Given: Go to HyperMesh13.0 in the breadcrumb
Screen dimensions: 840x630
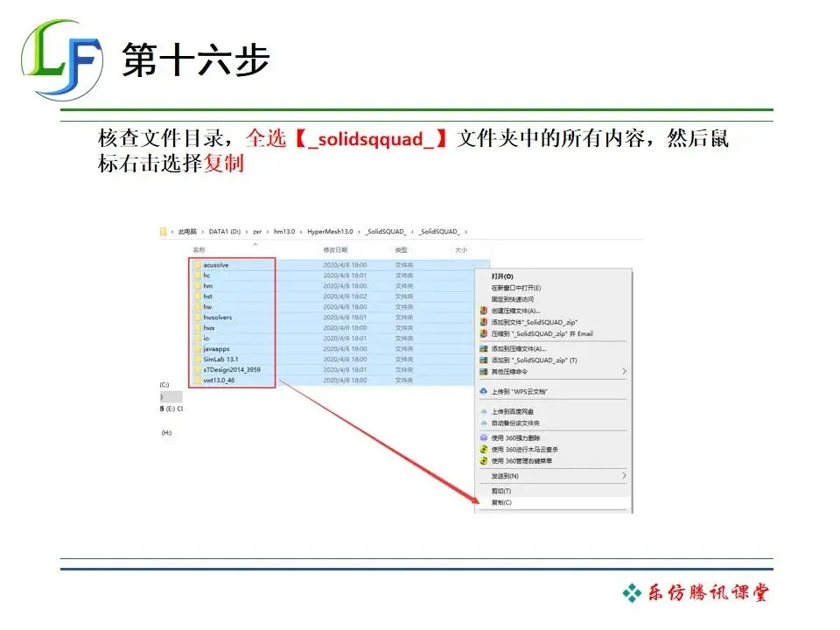Looking at the screenshot, I should tap(330, 231).
